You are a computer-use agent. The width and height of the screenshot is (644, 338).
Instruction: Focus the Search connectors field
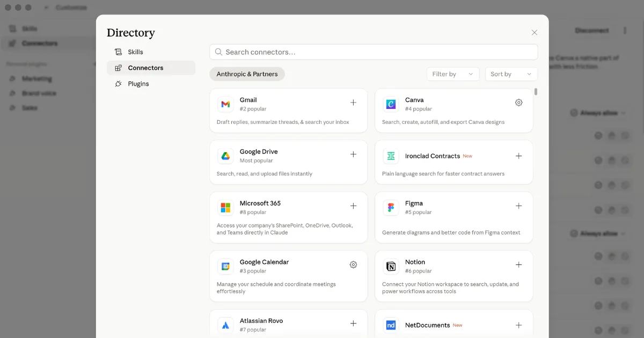pos(374,52)
